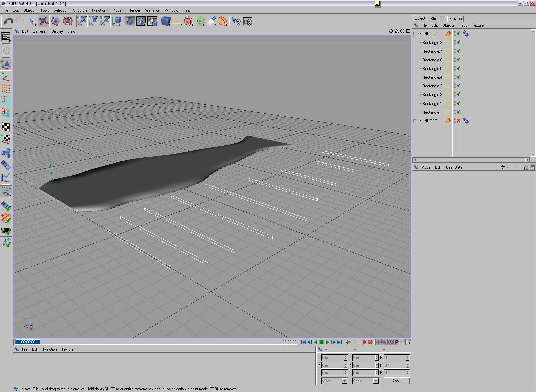Step the size Y value spinner

(377, 365)
